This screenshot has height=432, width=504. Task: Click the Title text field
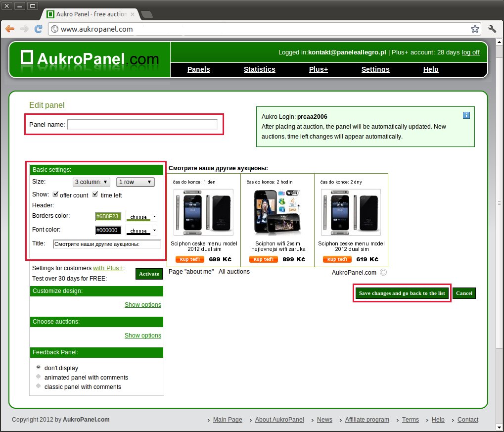[107, 244]
